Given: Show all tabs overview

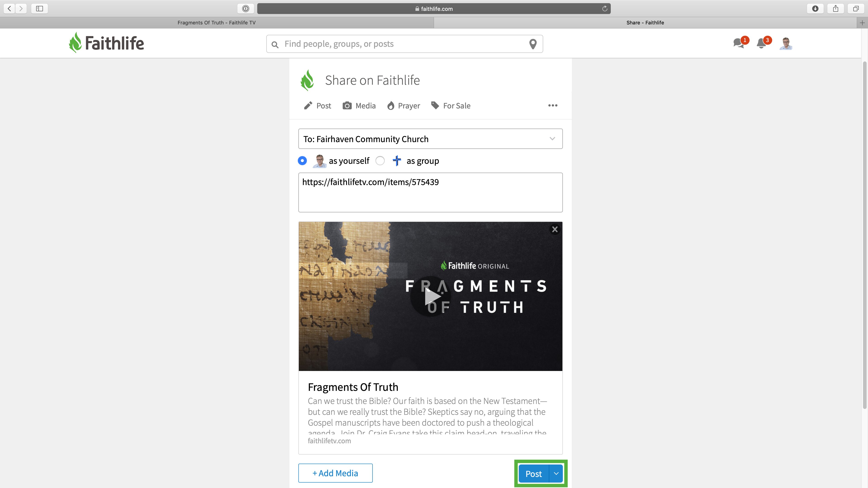Looking at the screenshot, I should (856, 8).
